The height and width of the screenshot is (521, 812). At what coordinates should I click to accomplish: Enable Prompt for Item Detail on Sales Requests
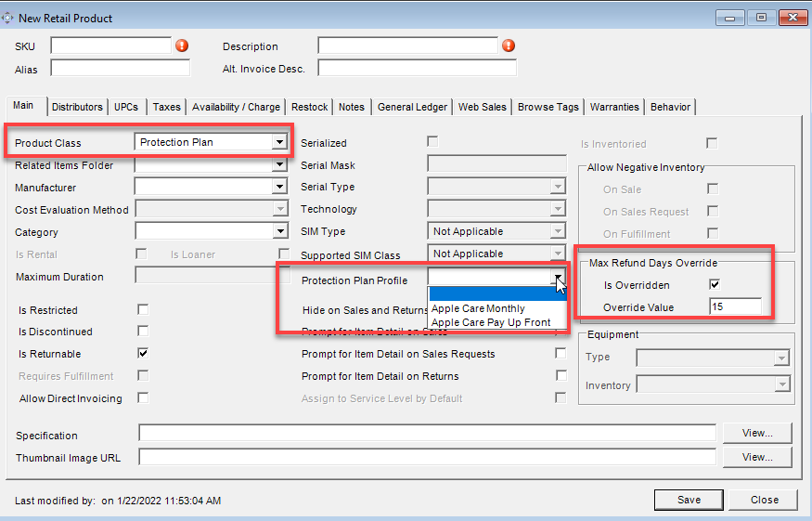pos(561,353)
